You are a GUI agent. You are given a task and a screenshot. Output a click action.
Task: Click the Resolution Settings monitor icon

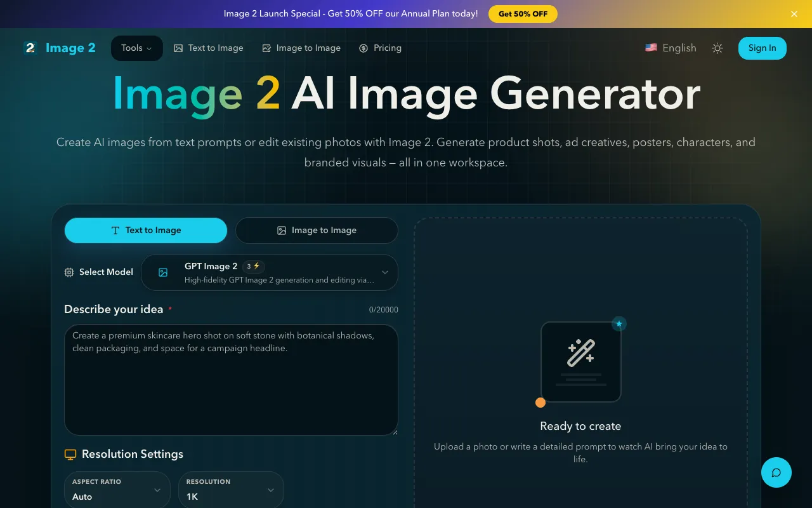70,455
